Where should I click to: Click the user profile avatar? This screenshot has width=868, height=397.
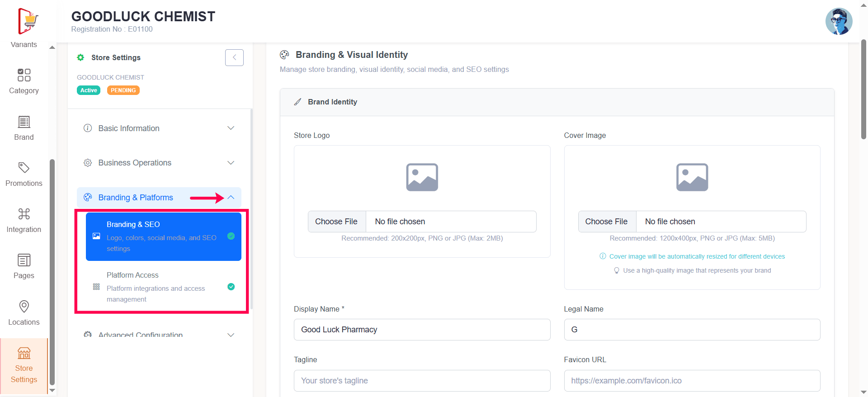point(839,21)
